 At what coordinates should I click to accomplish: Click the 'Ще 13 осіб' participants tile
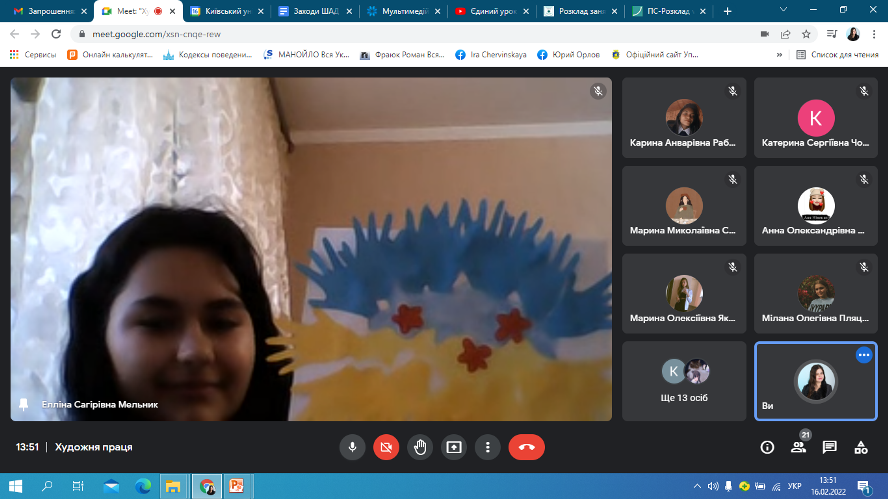click(x=684, y=381)
